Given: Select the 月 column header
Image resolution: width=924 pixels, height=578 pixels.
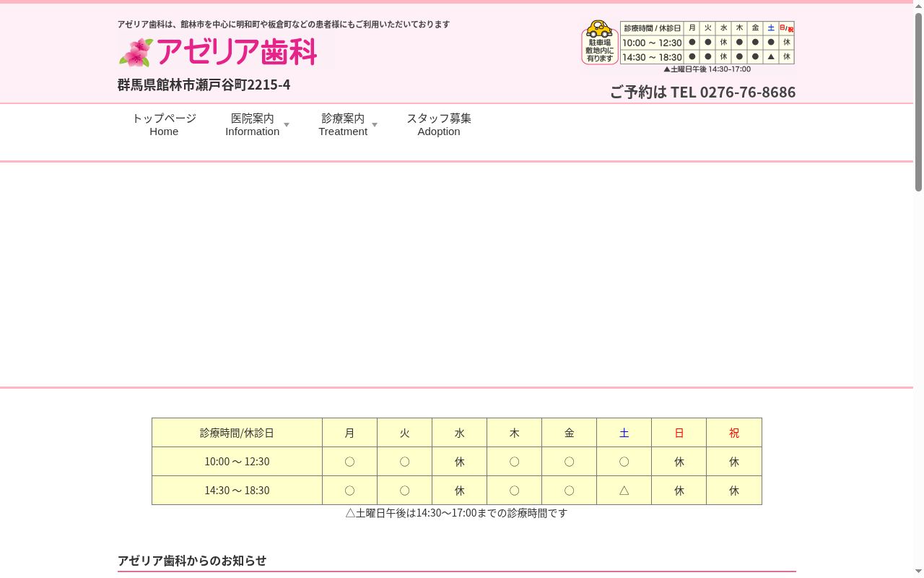Looking at the screenshot, I should [349, 433].
